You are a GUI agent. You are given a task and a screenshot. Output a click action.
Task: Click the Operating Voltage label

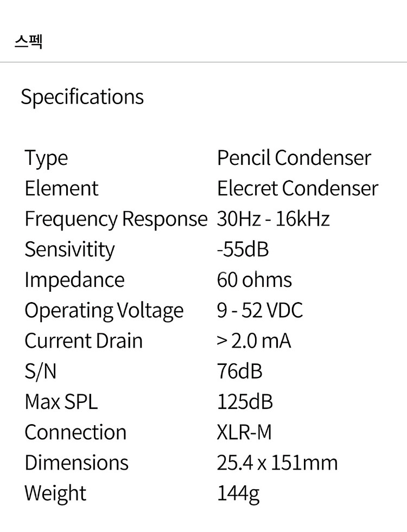(x=104, y=311)
